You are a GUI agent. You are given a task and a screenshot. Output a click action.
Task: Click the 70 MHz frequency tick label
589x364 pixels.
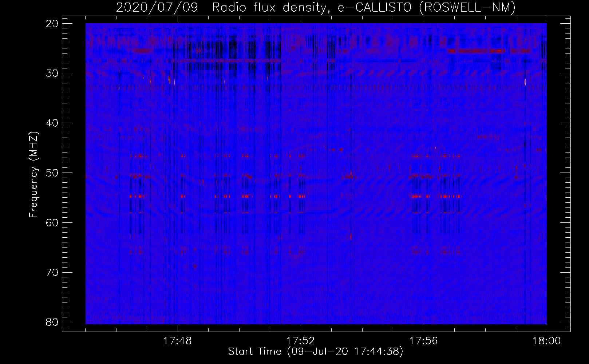[x=52, y=273]
